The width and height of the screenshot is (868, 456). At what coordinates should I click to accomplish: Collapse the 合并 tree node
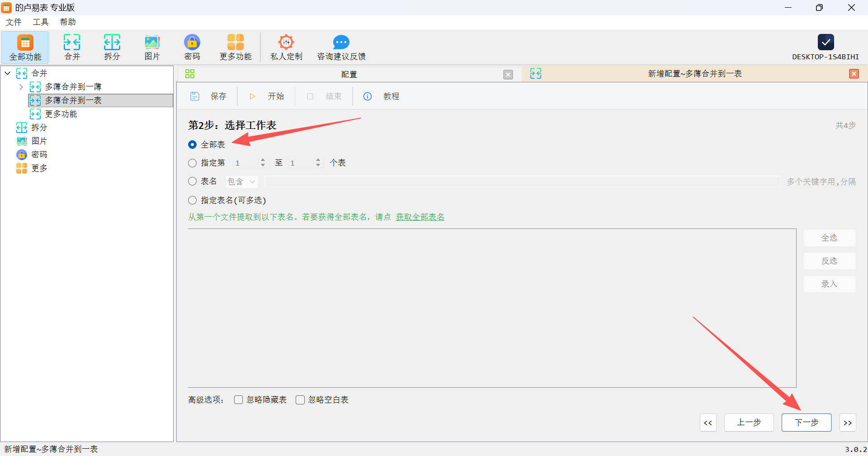8,73
